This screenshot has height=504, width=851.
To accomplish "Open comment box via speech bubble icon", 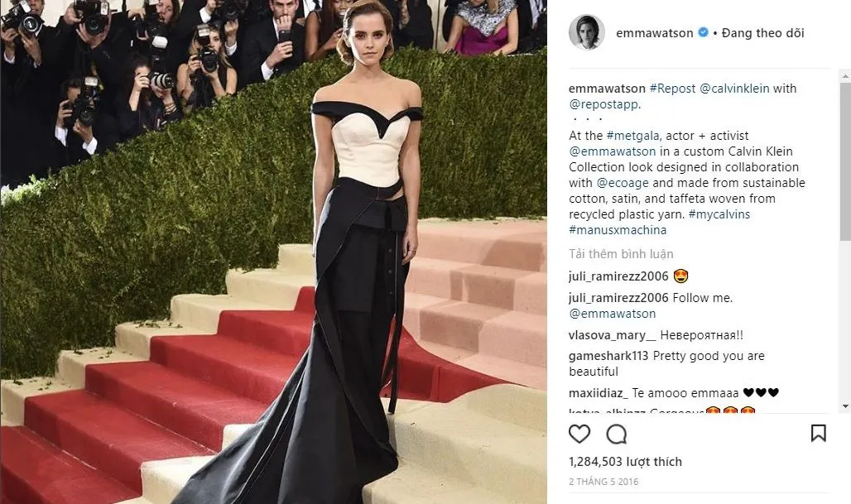I will pos(617,434).
